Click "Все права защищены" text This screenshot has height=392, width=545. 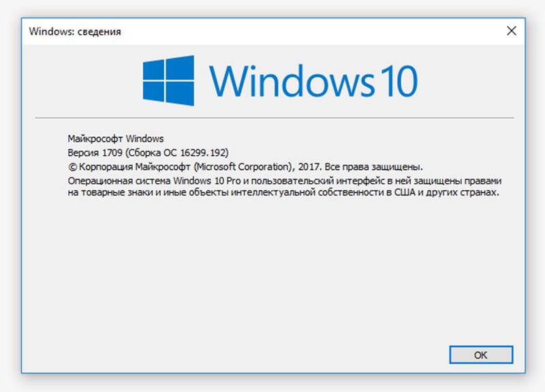[374, 166]
